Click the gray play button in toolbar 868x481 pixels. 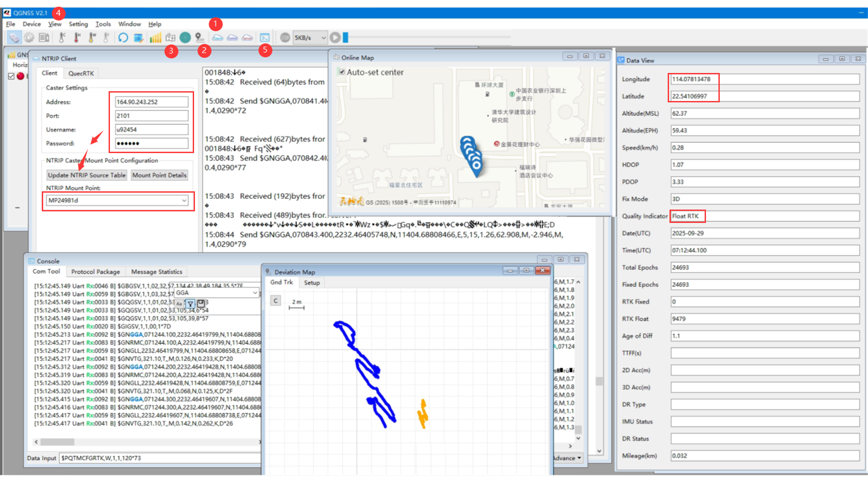(335, 38)
